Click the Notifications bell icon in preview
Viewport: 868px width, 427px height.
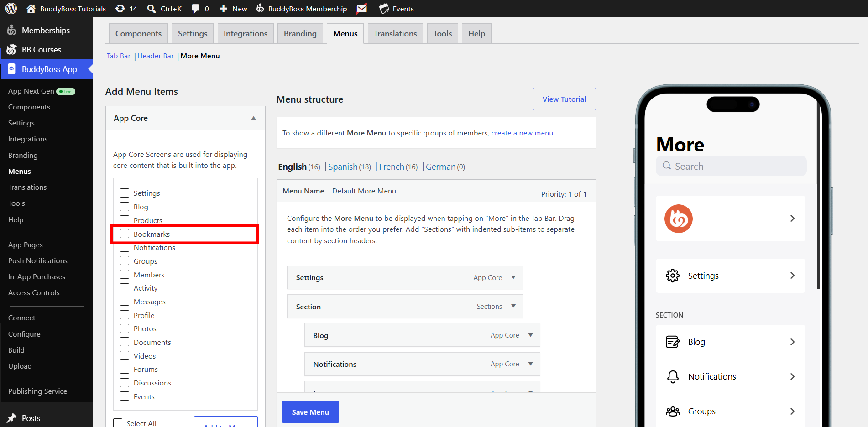click(673, 376)
